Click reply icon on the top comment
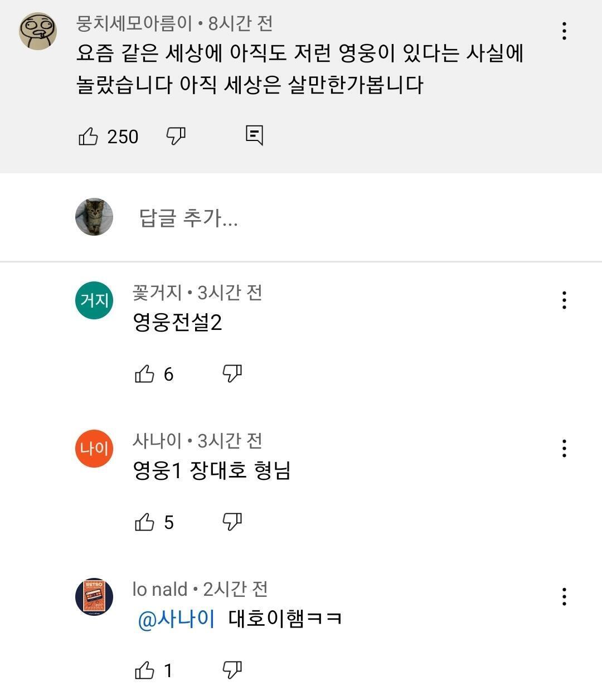The width and height of the screenshot is (602, 700). 254,135
